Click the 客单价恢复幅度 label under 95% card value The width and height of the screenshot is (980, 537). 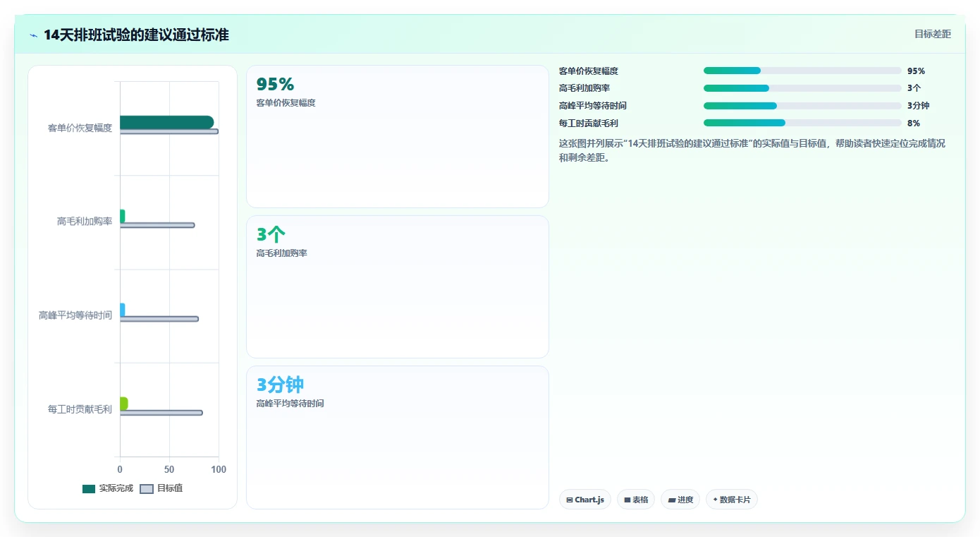click(x=286, y=103)
